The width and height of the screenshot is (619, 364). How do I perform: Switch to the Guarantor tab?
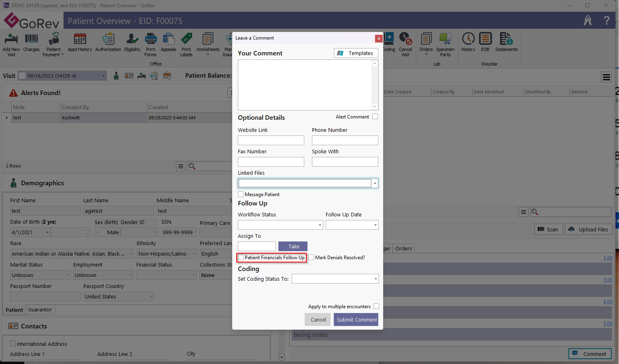coord(40,309)
